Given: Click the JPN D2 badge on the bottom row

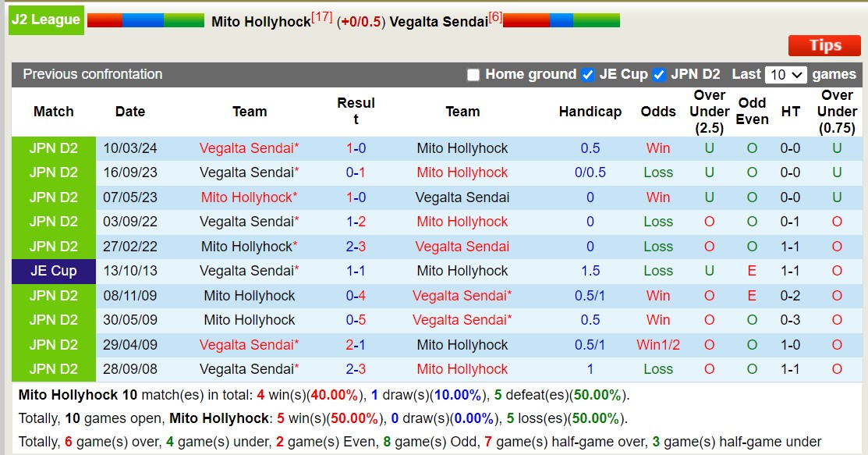Looking at the screenshot, I should tap(52, 369).
